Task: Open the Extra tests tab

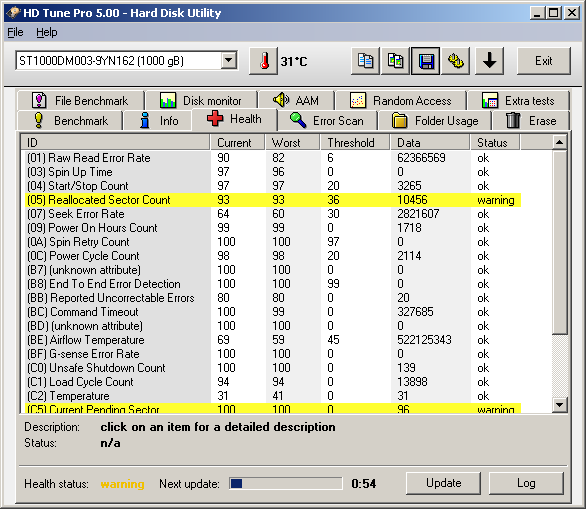Action: coord(518,101)
